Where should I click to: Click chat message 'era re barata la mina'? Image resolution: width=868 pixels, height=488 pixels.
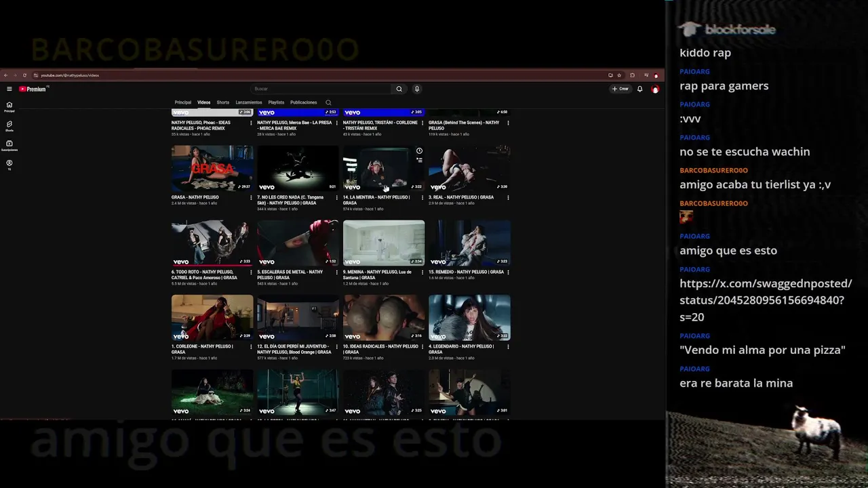tap(736, 383)
